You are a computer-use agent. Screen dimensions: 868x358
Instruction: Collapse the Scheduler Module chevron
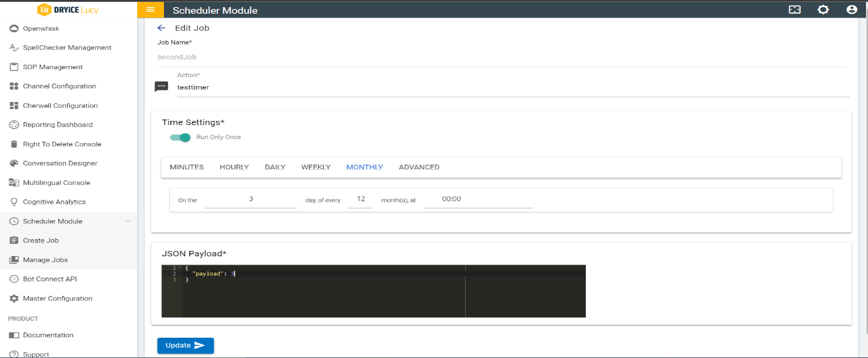point(127,221)
